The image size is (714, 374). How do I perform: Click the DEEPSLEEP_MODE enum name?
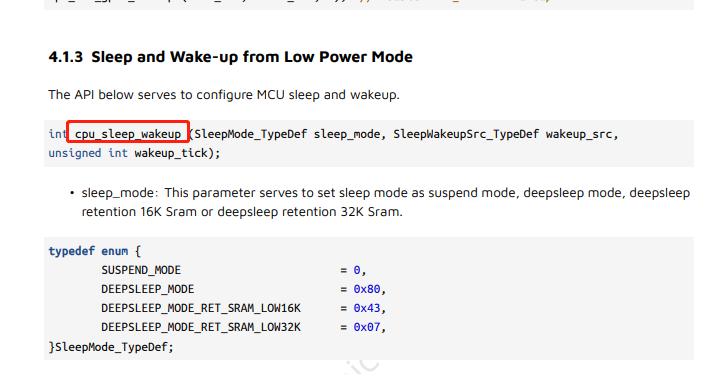click(x=148, y=289)
